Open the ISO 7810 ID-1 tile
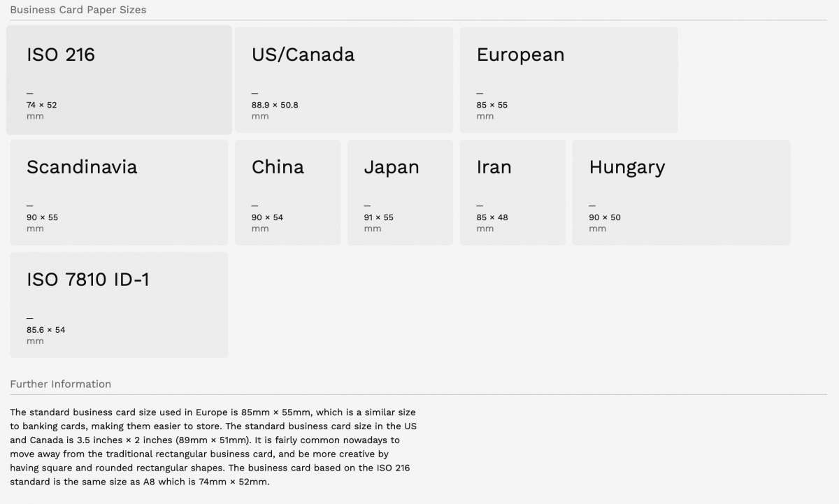 click(x=119, y=305)
